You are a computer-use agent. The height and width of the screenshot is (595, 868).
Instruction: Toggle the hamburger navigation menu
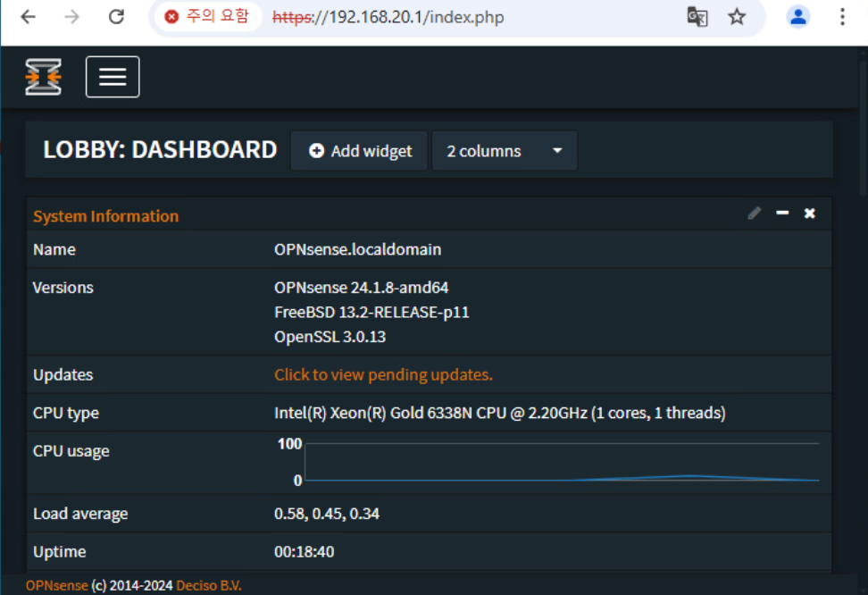click(x=113, y=77)
